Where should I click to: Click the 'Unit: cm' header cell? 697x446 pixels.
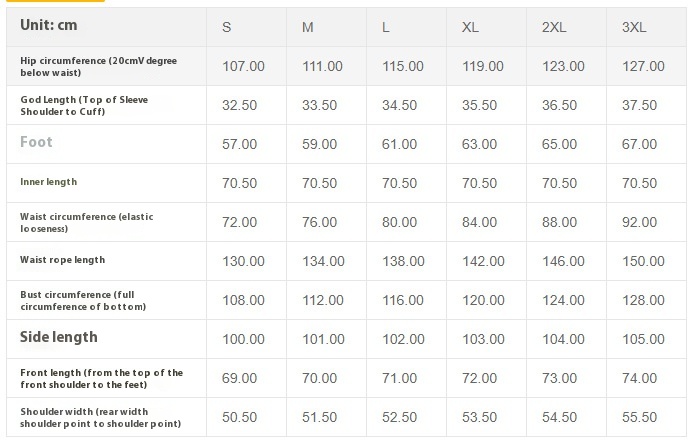coord(51,26)
